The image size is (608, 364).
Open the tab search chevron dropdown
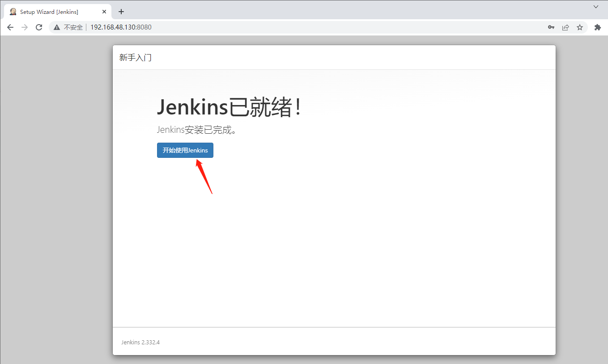596,7
